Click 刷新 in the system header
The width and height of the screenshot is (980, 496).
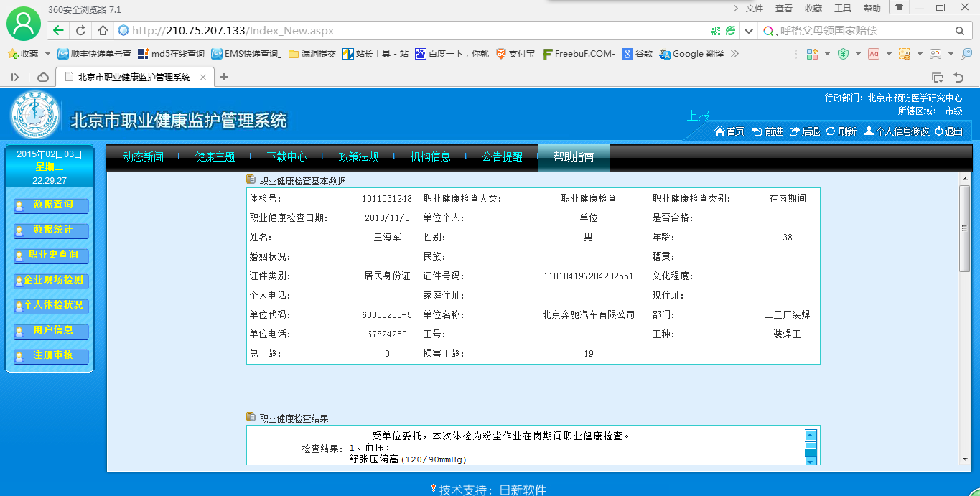pyautogui.click(x=842, y=131)
